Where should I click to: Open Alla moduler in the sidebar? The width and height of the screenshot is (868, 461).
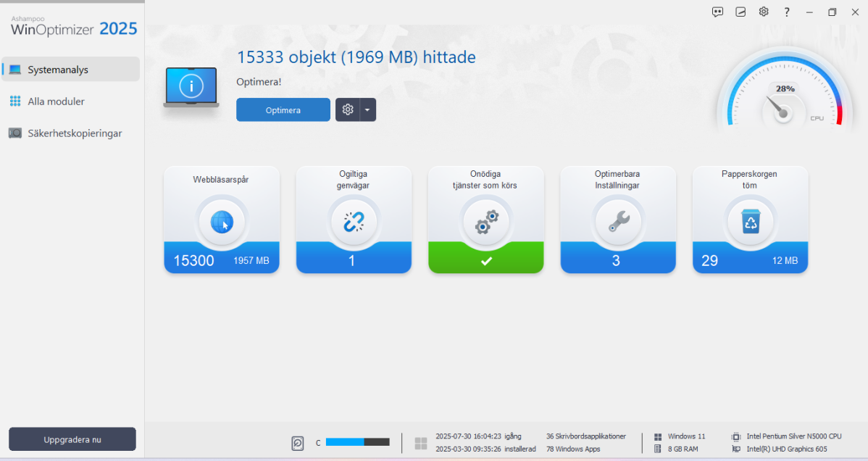tap(57, 101)
